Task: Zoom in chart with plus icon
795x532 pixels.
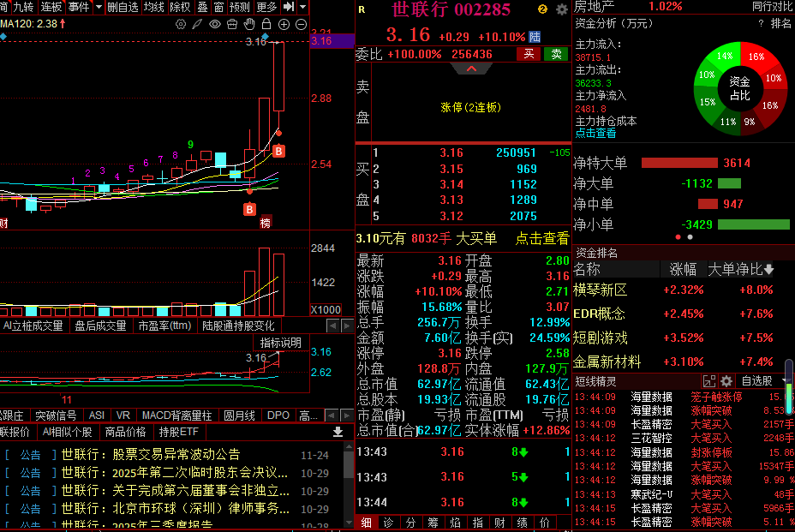Action: [284, 24]
